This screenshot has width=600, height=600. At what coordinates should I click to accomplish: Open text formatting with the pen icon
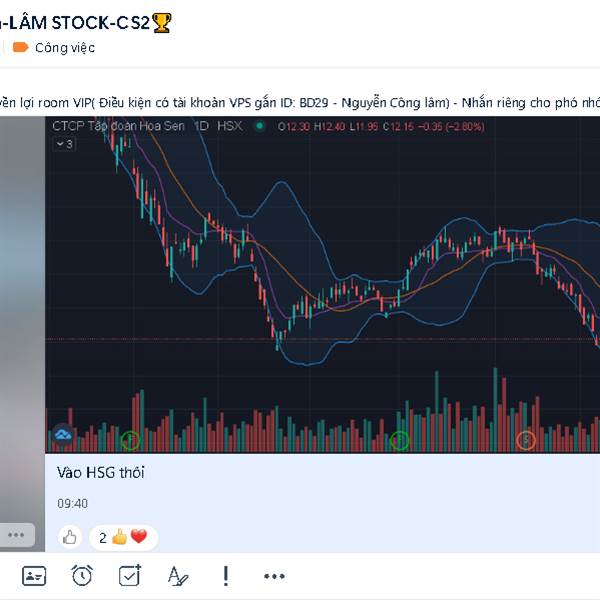click(178, 576)
